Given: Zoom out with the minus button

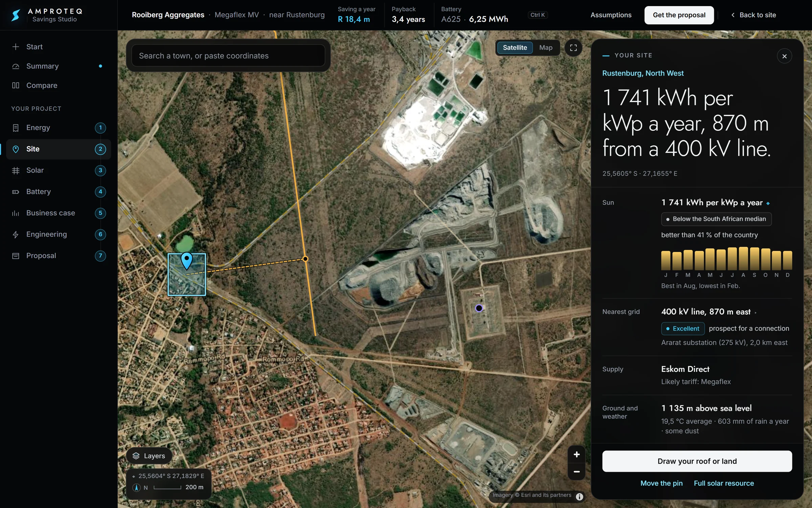Looking at the screenshot, I should click(577, 471).
